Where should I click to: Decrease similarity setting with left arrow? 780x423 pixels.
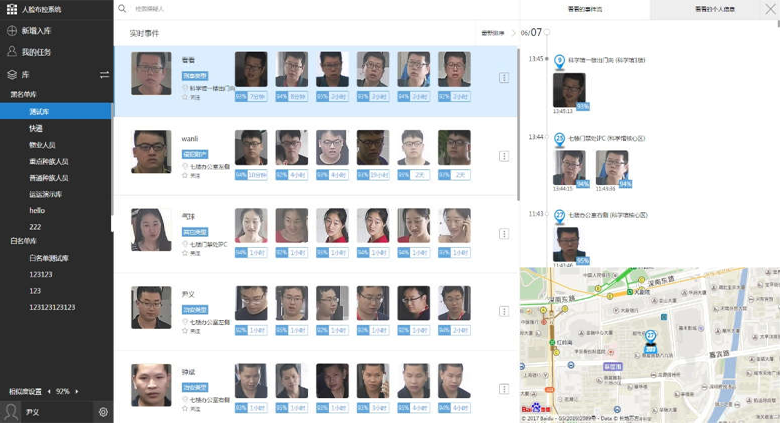[49, 391]
